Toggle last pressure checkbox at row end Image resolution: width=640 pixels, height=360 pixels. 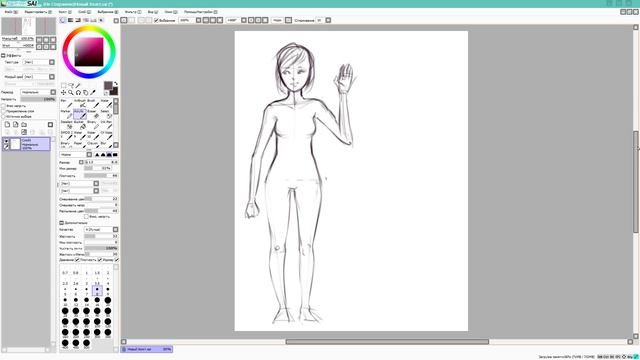click(x=117, y=260)
